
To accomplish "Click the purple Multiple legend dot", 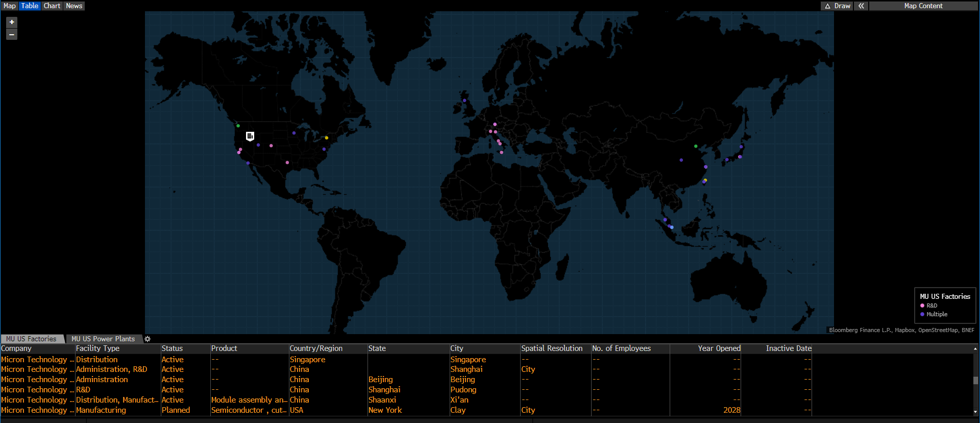I will (922, 314).
